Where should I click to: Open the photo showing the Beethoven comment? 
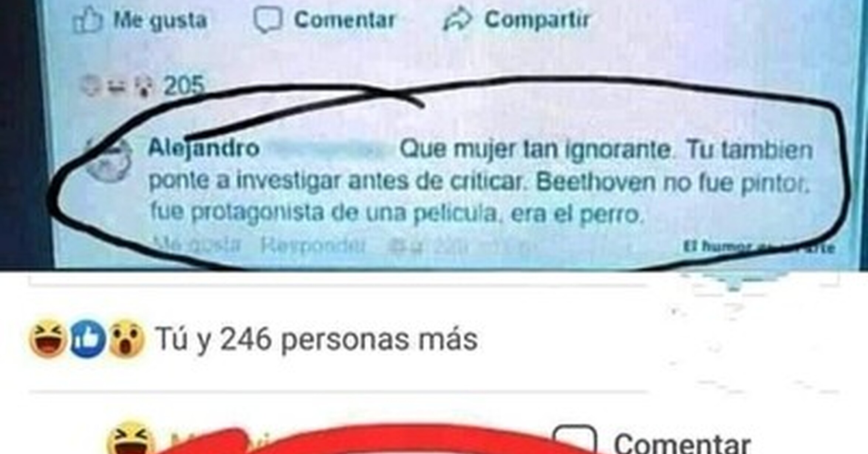coord(434,135)
